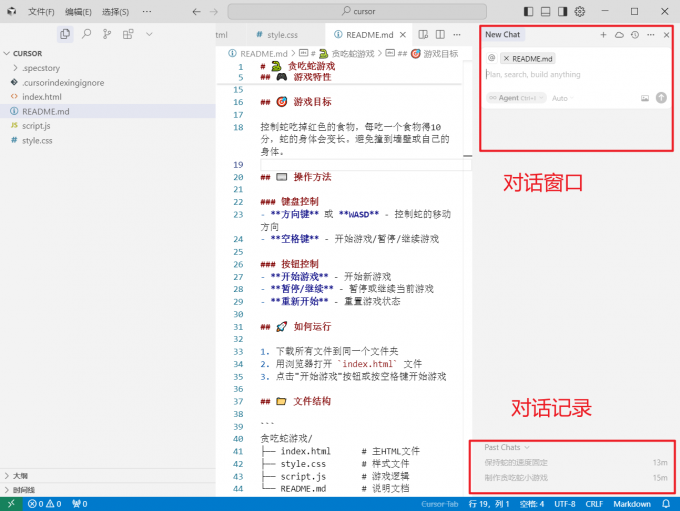680x511 pixels.
Task: Open the Agent mode dropdown
Action: (x=516, y=98)
